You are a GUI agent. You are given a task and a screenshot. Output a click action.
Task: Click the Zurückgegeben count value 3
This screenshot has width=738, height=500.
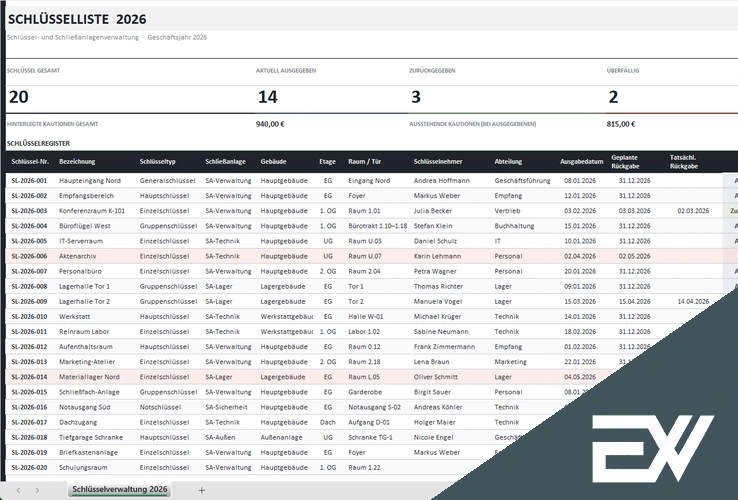click(416, 97)
